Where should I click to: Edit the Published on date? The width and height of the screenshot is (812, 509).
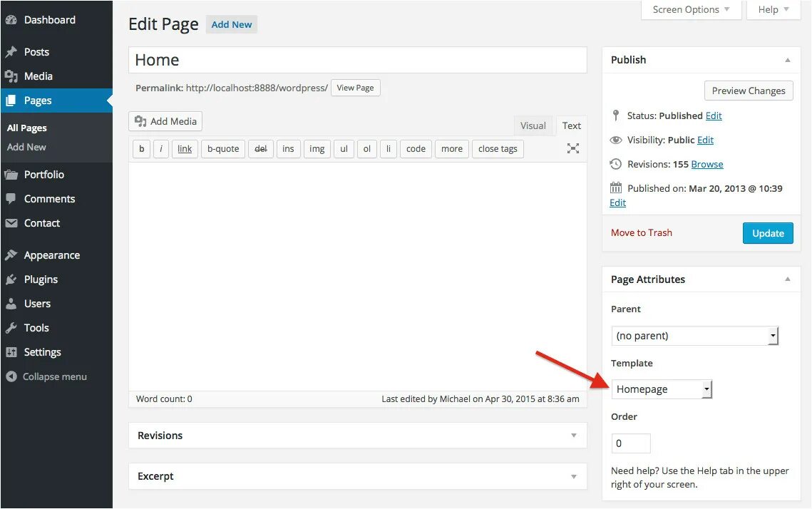coord(618,203)
